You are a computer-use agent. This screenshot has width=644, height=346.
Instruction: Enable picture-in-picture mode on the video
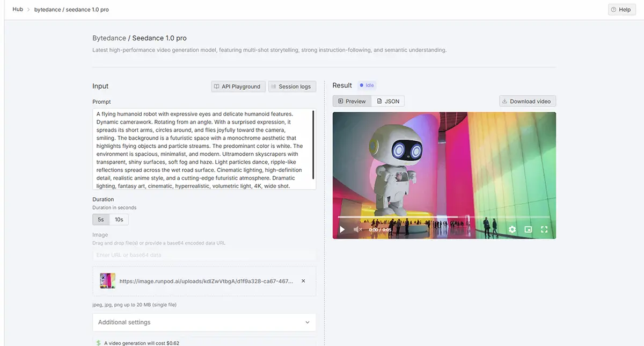pyautogui.click(x=528, y=229)
